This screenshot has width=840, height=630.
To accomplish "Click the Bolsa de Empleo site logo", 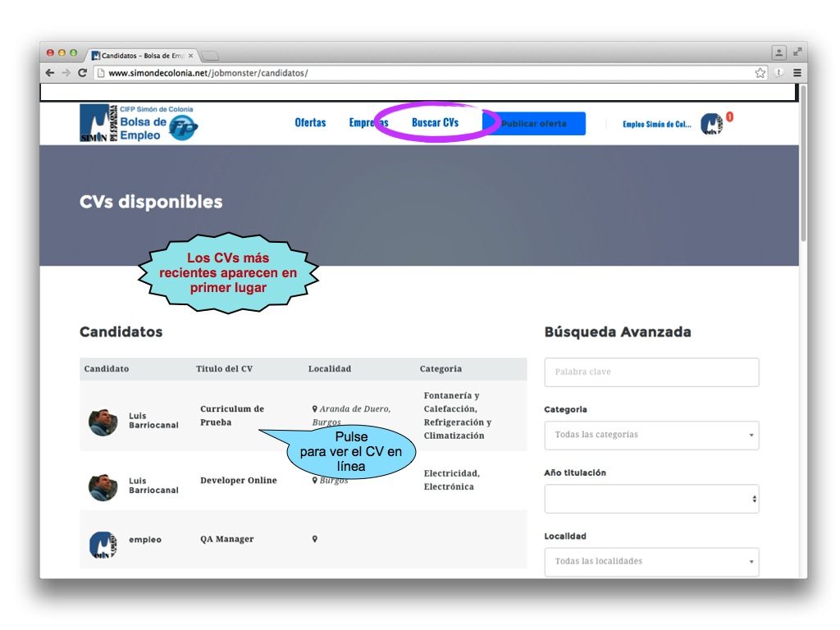I will tap(139, 123).
